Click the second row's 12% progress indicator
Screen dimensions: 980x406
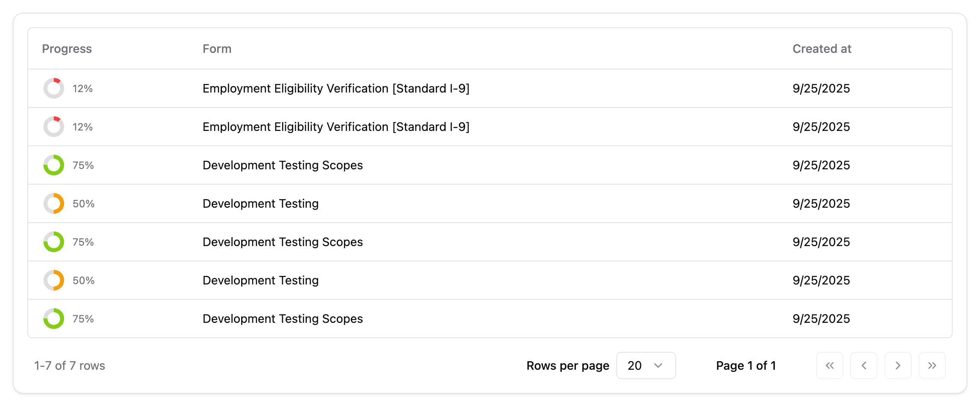54,127
